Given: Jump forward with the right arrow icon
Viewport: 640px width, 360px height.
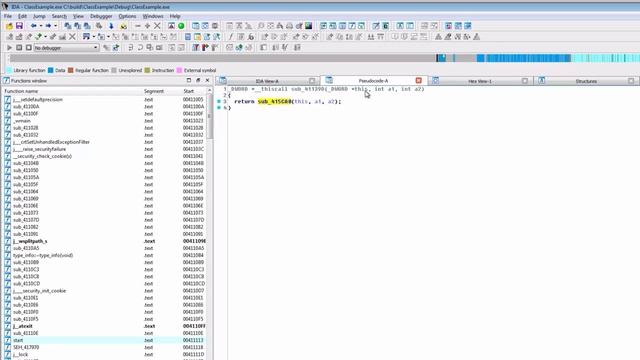Looking at the screenshot, I should click(48, 26).
